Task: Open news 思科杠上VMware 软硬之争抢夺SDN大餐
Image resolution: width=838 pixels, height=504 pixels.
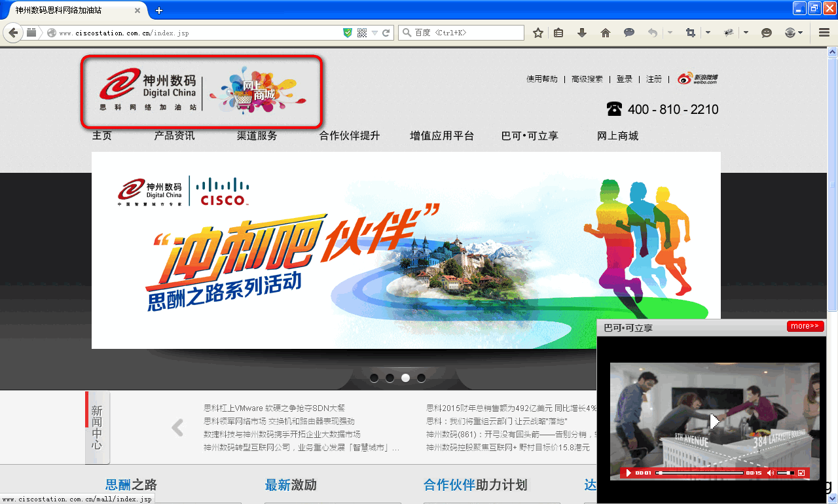Action: click(274, 408)
